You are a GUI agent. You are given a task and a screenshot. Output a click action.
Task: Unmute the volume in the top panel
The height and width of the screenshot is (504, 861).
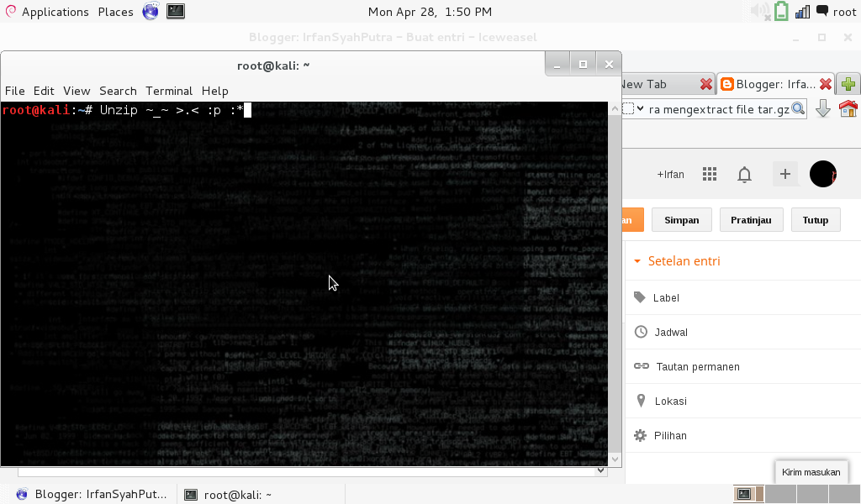(758, 11)
